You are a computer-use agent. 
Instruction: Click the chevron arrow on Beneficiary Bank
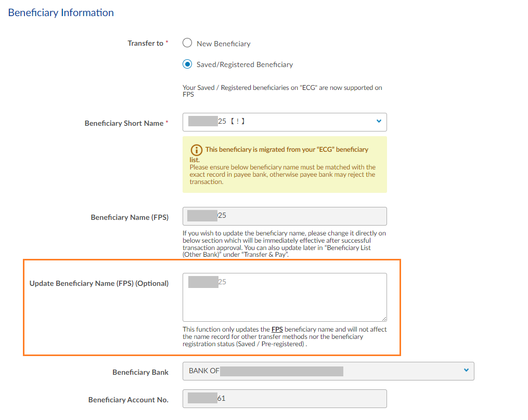point(466,371)
